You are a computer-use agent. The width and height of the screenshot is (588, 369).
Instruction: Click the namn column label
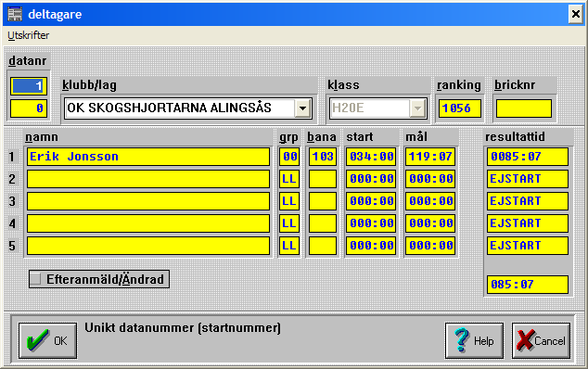42,137
